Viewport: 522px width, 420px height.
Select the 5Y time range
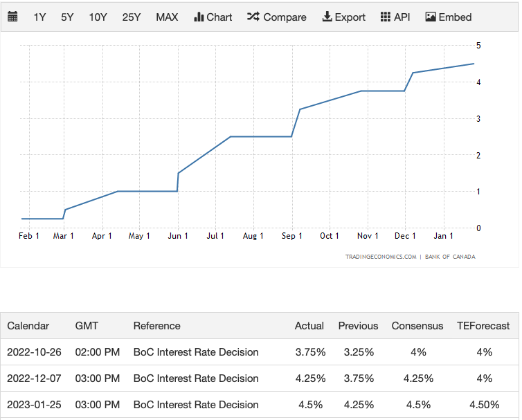(x=67, y=17)
